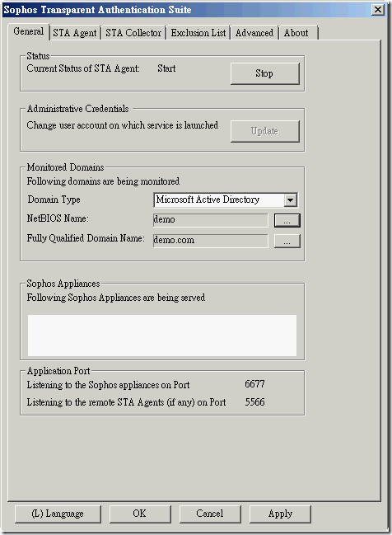Browse for the Fully Qualified Domain Name
The image size is (392, 535).
287,241
